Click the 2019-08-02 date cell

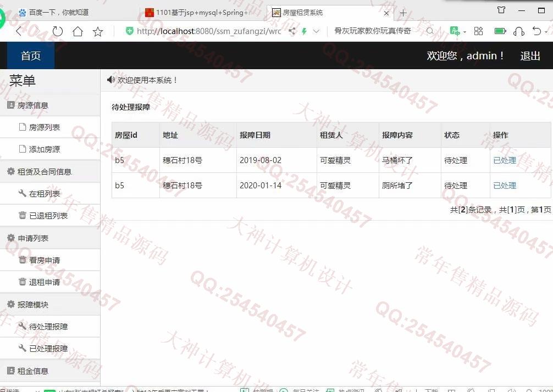276,160
